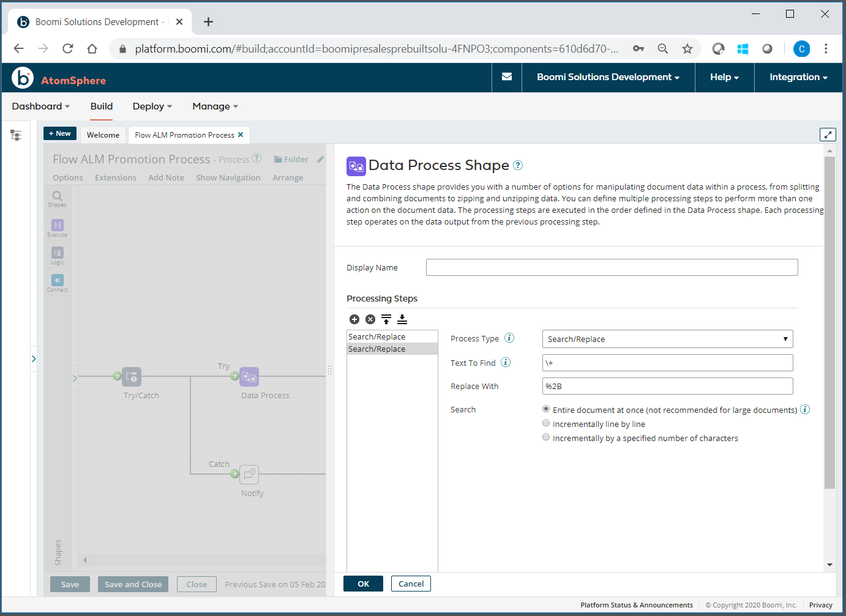The width and height of the screenshot is (846, 616).
Task: Click the OK button to confirm
Action: point(363,583)
